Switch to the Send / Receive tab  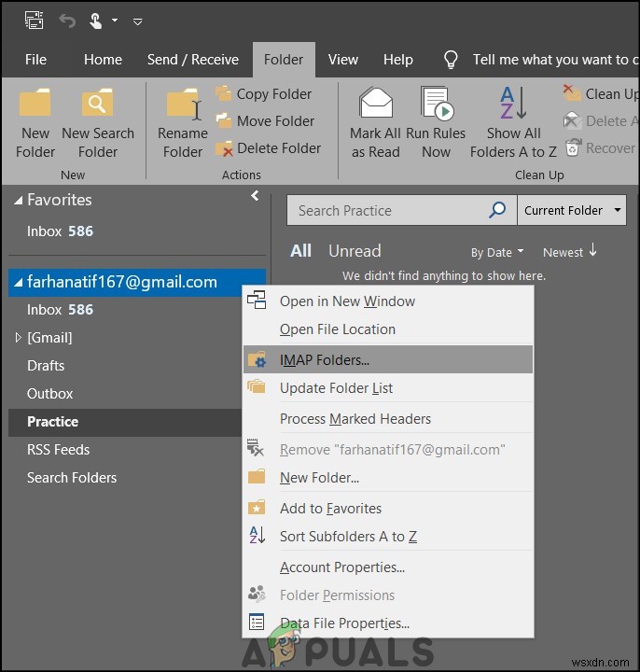(193, 60)
